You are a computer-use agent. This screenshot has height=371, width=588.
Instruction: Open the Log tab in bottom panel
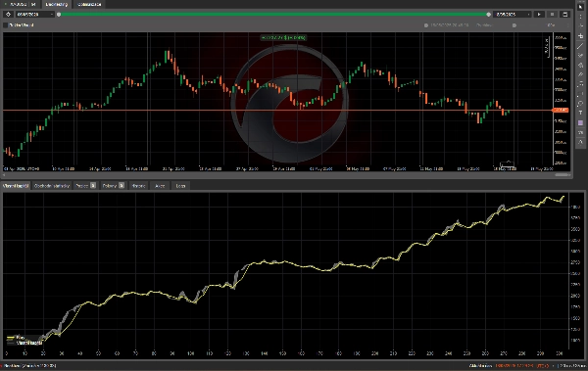pos(180,186)
